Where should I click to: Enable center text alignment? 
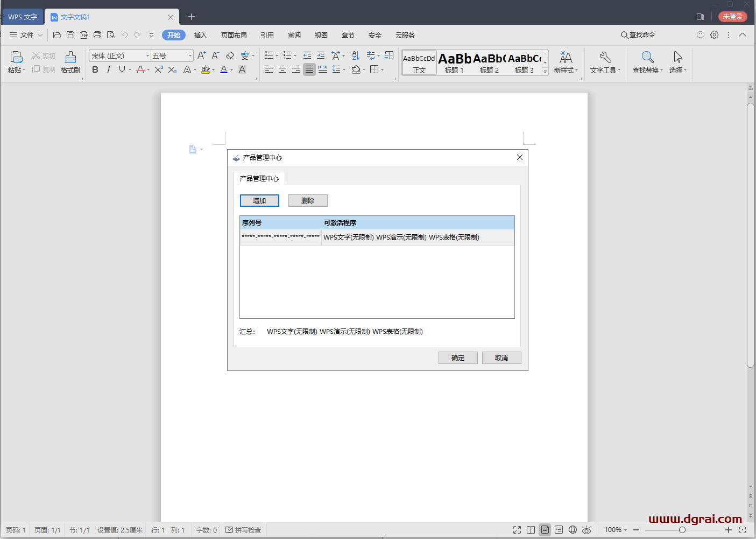282,69
